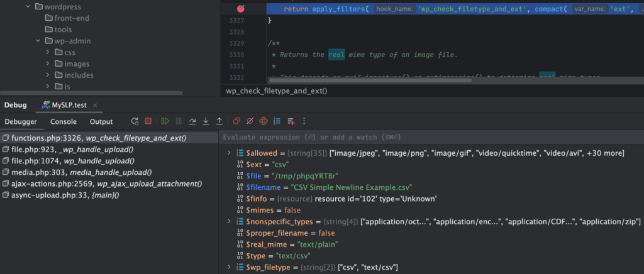Open View Breakpoints dialog icon

[236, 121]
